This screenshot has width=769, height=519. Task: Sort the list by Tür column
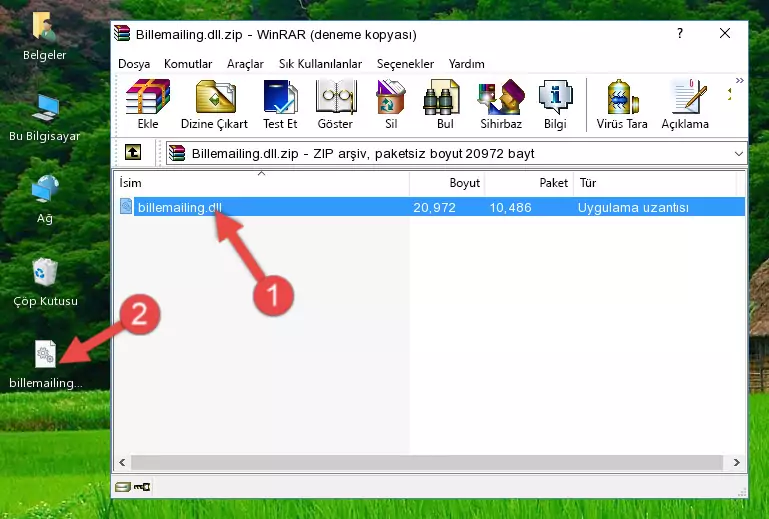coord(655,183)
